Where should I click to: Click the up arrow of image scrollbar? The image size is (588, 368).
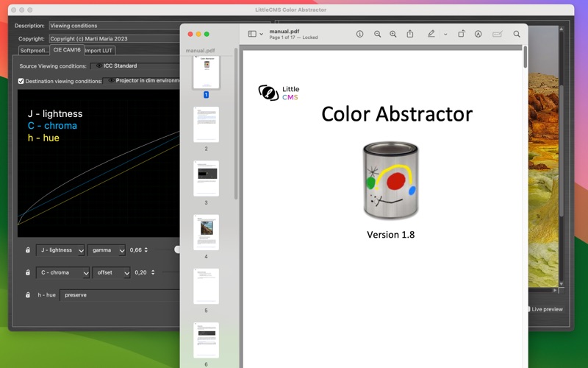pyautogui.click(x=562, y=29)
